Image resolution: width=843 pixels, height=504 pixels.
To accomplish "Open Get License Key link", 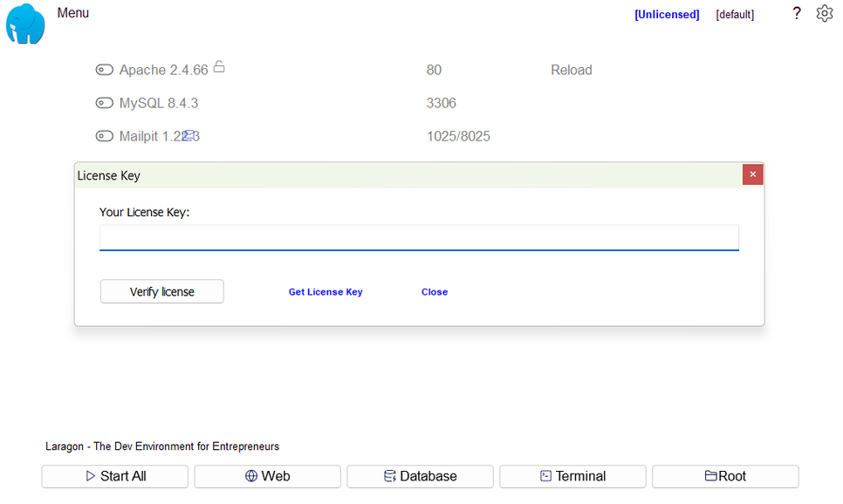I will 325,291.
